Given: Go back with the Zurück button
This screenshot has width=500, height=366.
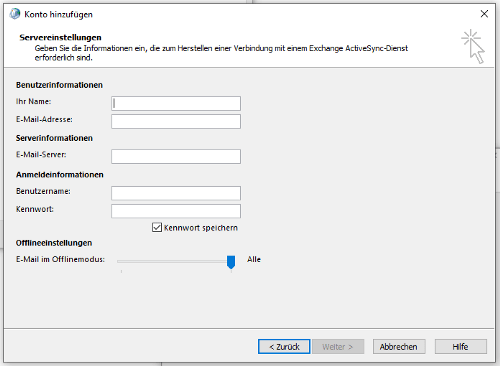Looking at the screenshot, I should pyautogui.click(x=284, y=347).
